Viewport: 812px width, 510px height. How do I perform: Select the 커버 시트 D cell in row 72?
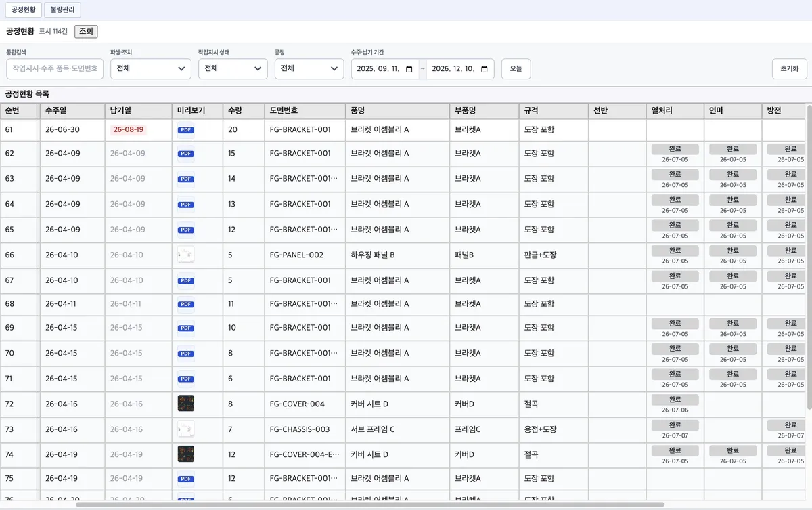[397, 404]
